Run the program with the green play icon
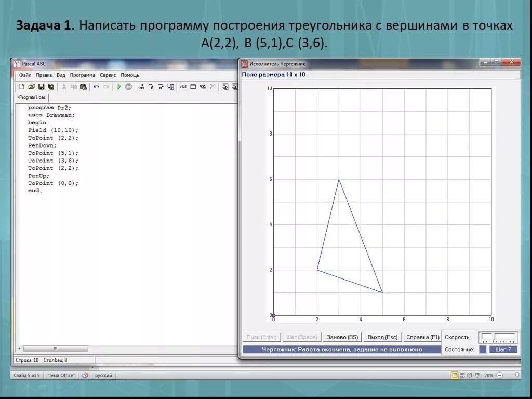 coord(119,87)
